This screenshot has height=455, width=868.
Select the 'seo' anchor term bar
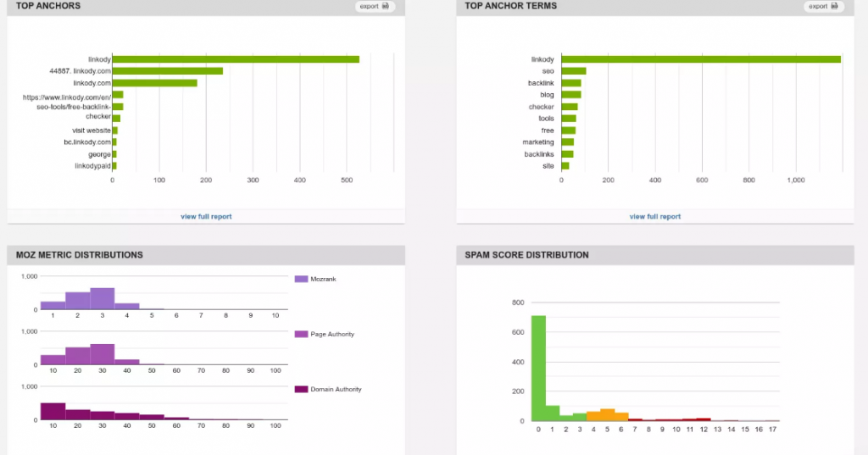point(574,71)
